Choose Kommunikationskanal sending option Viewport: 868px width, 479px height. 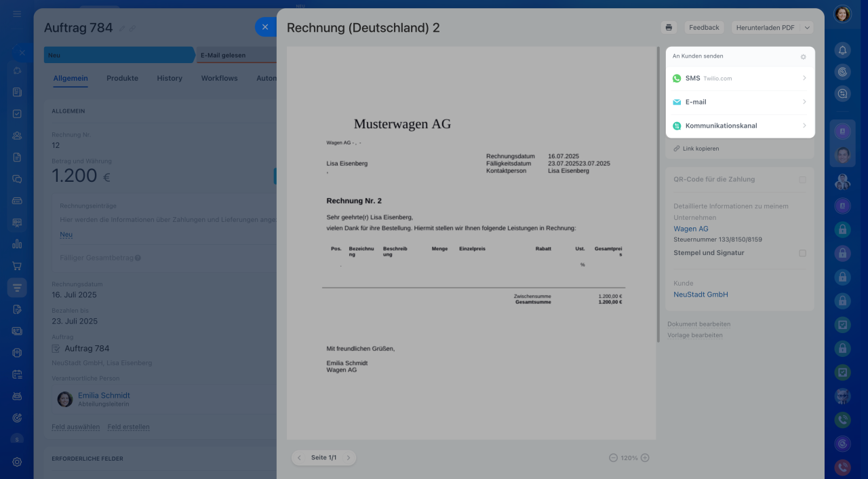click(740, 126)
